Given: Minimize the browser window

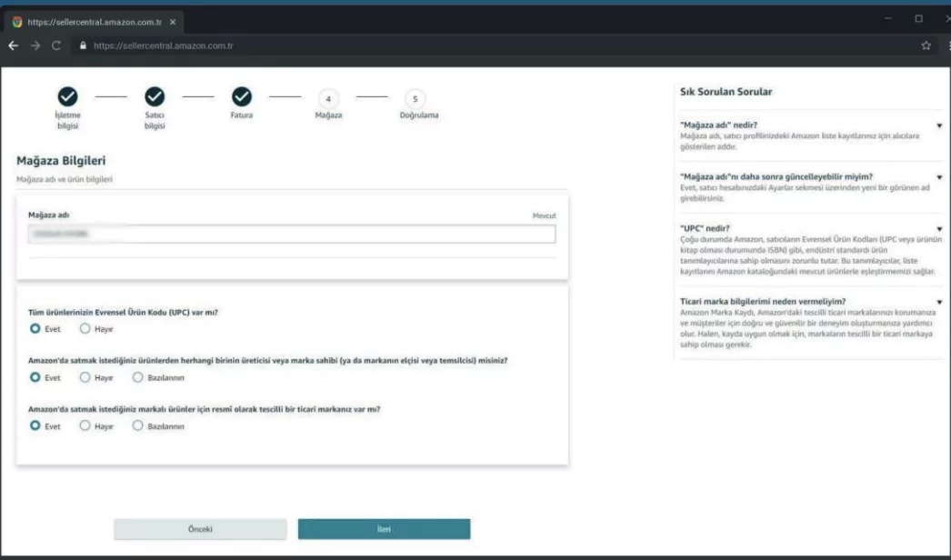Looking at the screenshot, I should point(888,19).
